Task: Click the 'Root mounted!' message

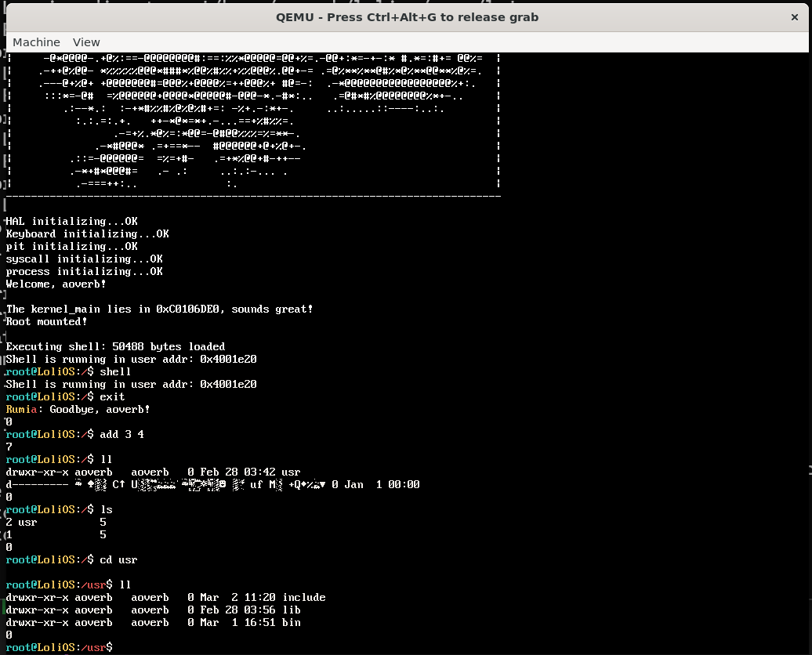Action: coord(46,321)
